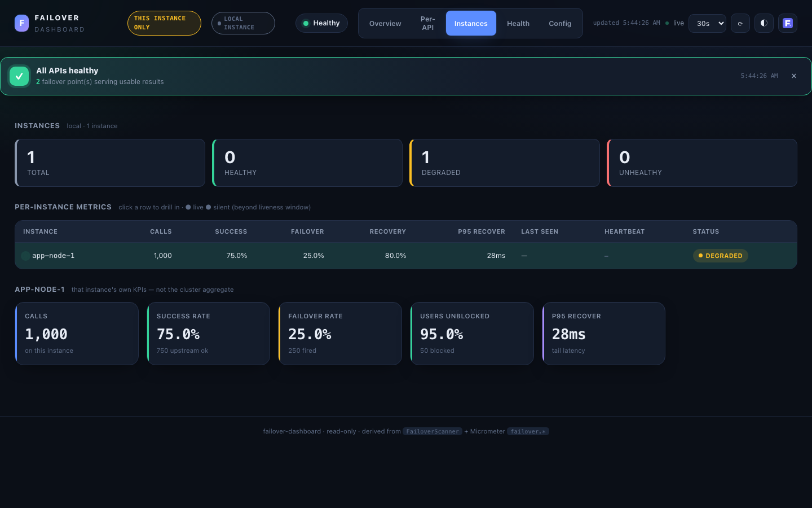Image resolution: width=812 pixels, height=508 pixels.
Task: Click the local · 1 instance label
Action: (92, 126)
